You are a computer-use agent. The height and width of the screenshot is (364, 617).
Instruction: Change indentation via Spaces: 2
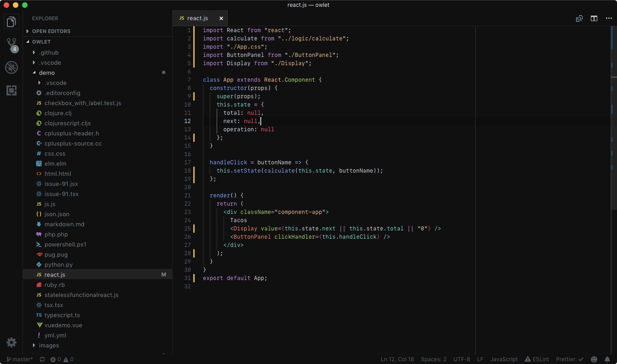click(434, 359)
